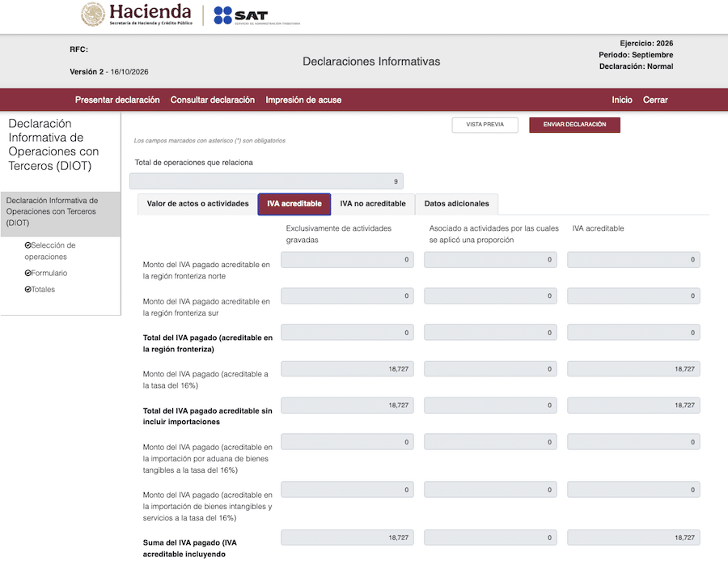
Task: Open Consultar declaración menu
Action: (x=213, y=100)
